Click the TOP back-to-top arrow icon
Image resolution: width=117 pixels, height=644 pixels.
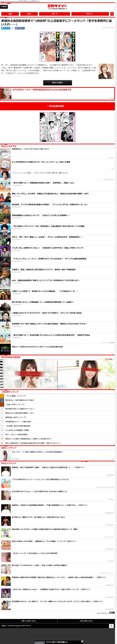(111, 626)
